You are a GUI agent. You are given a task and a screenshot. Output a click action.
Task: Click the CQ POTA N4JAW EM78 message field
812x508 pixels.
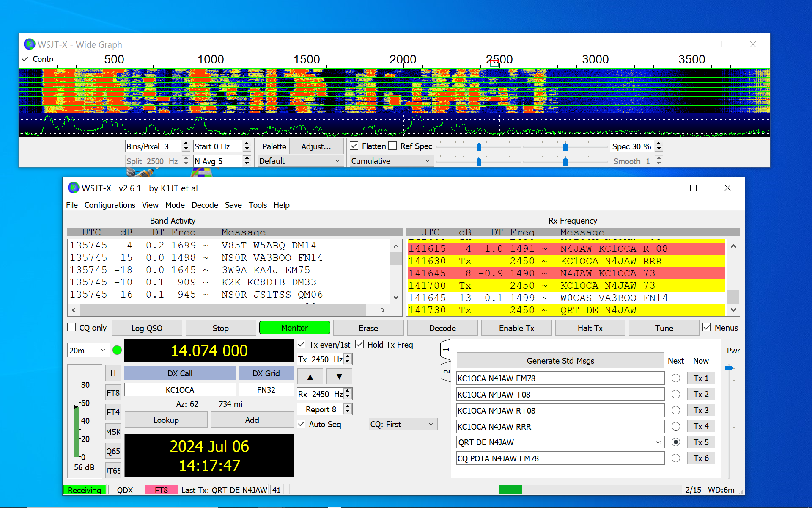[560, 458]
